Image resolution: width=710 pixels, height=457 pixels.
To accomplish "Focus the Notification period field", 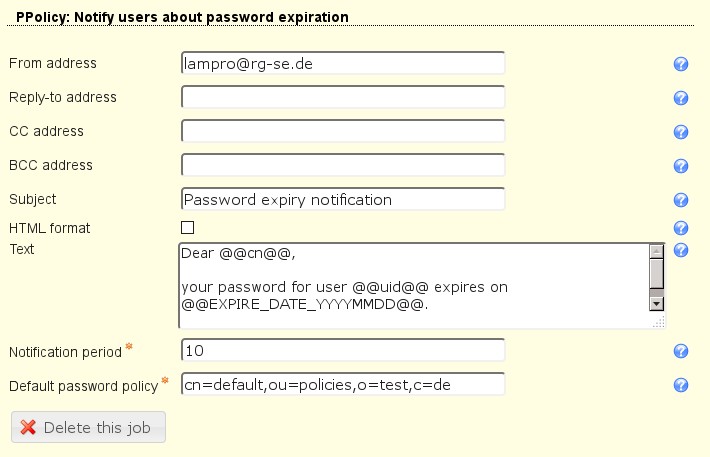I will click(x=343, y=351).
